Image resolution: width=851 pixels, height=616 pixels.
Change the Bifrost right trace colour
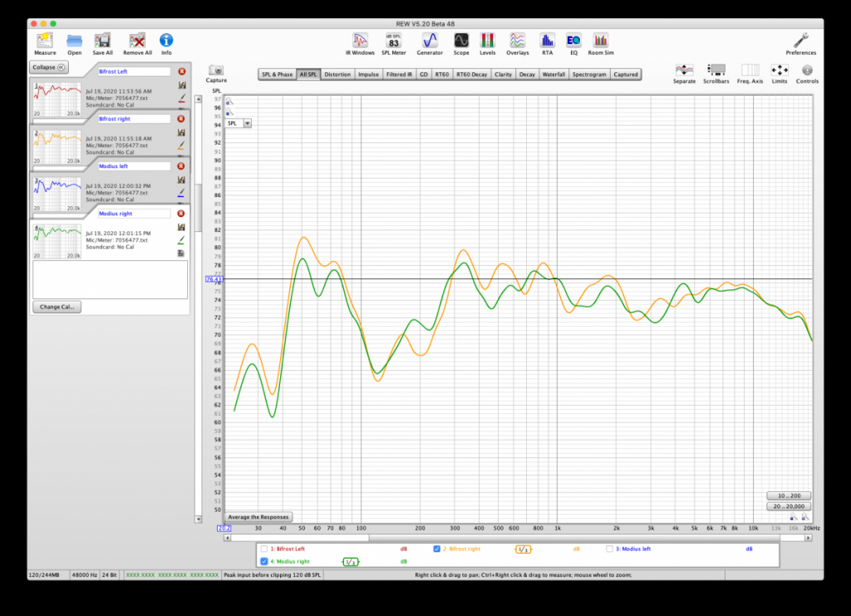tap(181, 145)
